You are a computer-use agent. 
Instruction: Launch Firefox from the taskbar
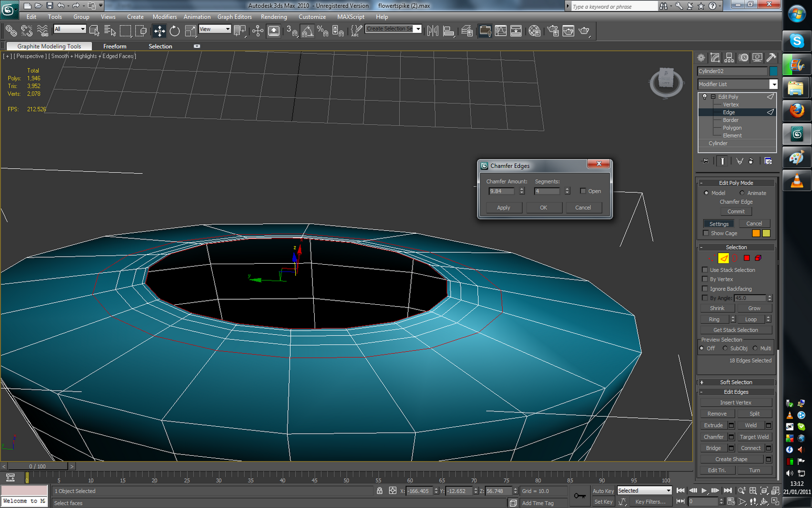pos(797,110)
